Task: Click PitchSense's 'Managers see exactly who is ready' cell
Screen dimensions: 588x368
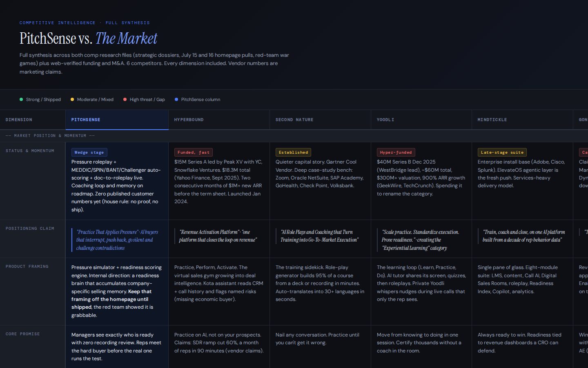Action: (x=116, y=347)
